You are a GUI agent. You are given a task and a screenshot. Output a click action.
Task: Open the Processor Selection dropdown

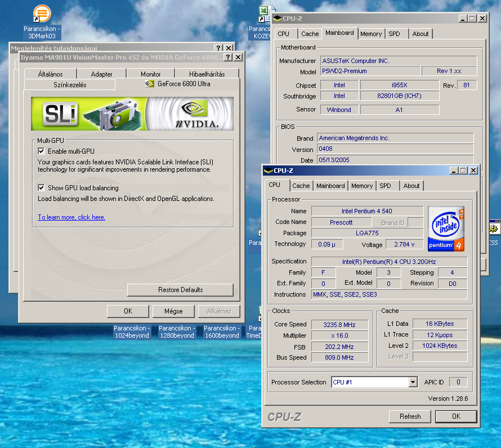pyautogui.click(x=413, y=382)
